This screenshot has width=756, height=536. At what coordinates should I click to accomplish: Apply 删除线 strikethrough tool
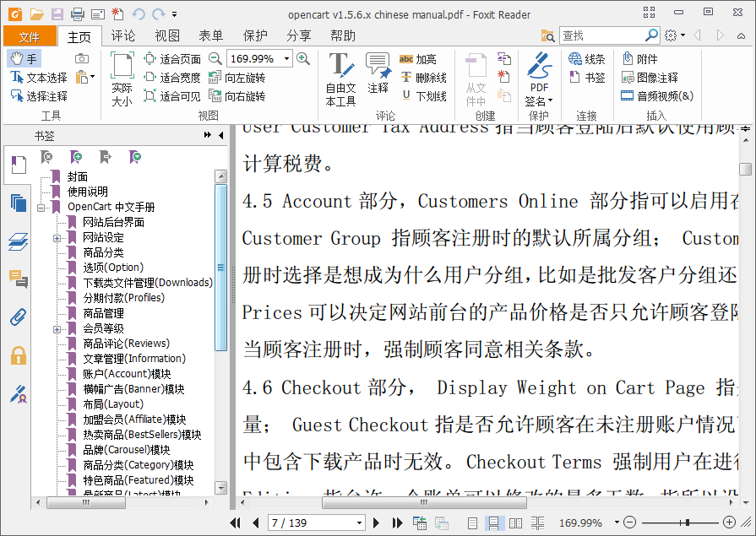click(x=423, y=77)
